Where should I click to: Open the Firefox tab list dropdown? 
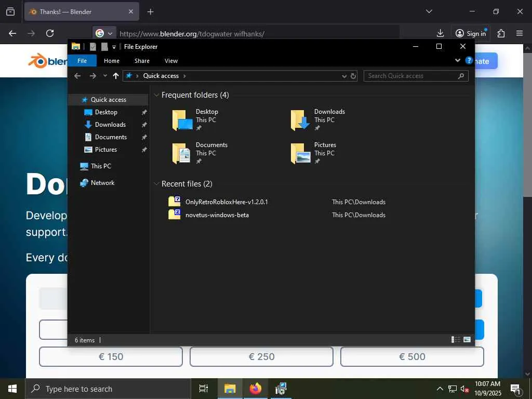pos(429,11)
